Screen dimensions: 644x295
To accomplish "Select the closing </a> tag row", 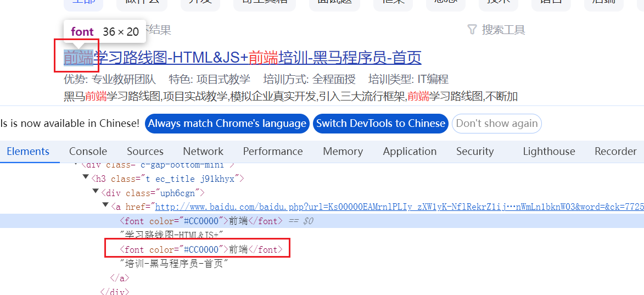I will point(120,278).
